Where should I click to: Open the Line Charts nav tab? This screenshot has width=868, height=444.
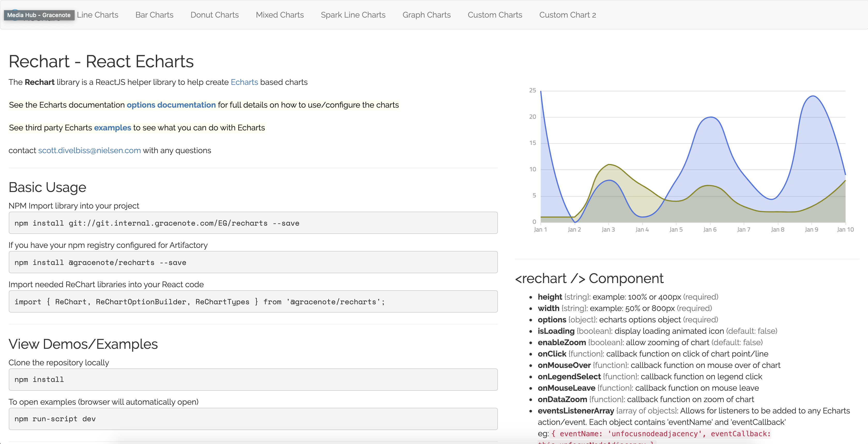click(x=97, y=15)
